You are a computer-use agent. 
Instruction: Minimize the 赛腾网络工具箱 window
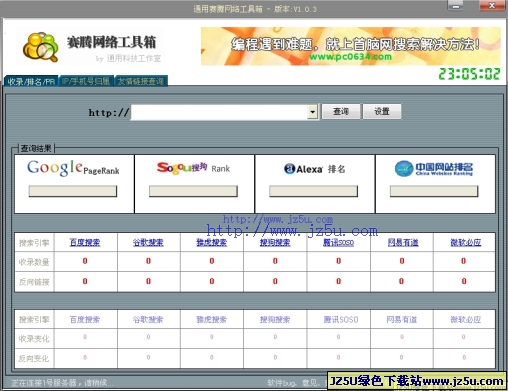tap(456, 6)
